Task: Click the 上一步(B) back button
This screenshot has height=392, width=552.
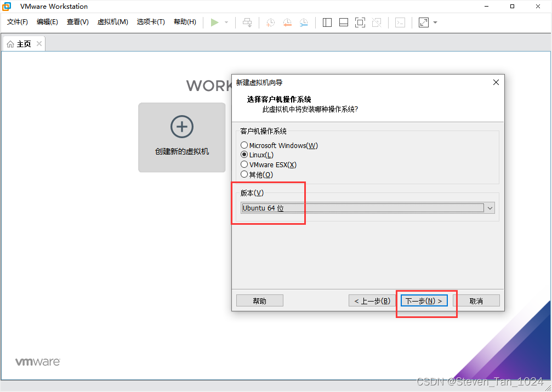Action: pyautogui.click(x=372, y=301)
